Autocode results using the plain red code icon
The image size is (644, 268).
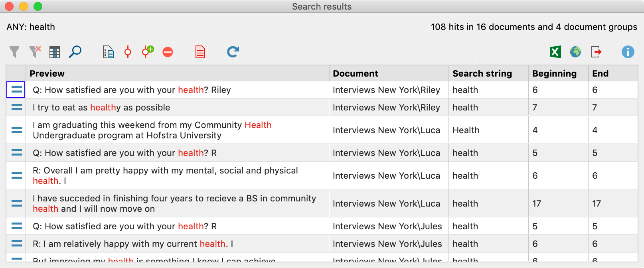point(128,52)
